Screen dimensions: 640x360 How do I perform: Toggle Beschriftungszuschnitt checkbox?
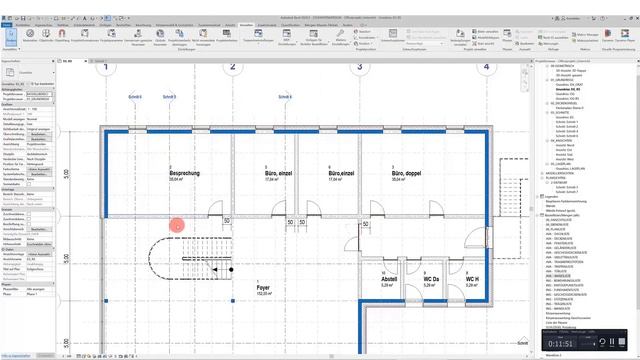pyautogui.click(x=29, y=224)
